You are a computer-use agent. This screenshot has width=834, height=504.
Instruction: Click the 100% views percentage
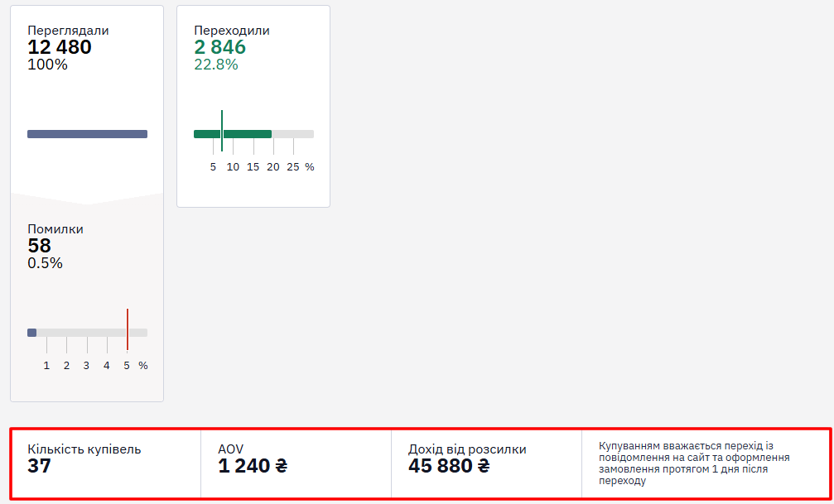pyautogui.click(x=48, y=65)
